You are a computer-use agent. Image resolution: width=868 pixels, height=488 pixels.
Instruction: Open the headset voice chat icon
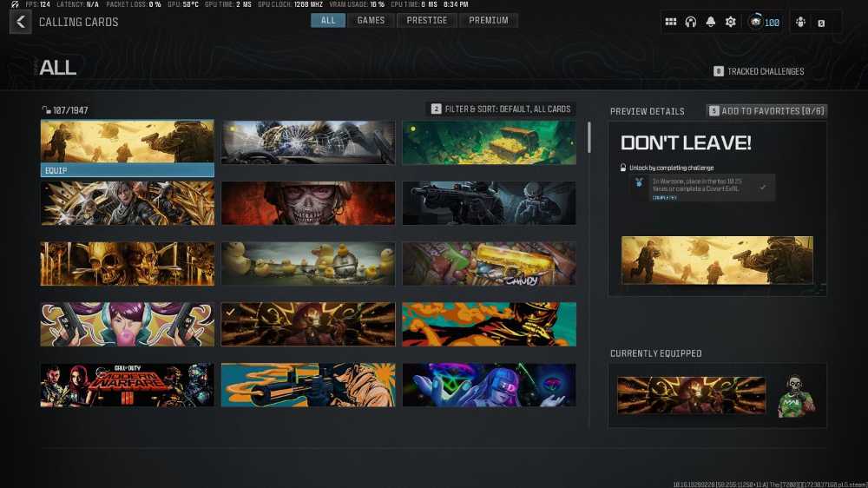click(690, 23)
